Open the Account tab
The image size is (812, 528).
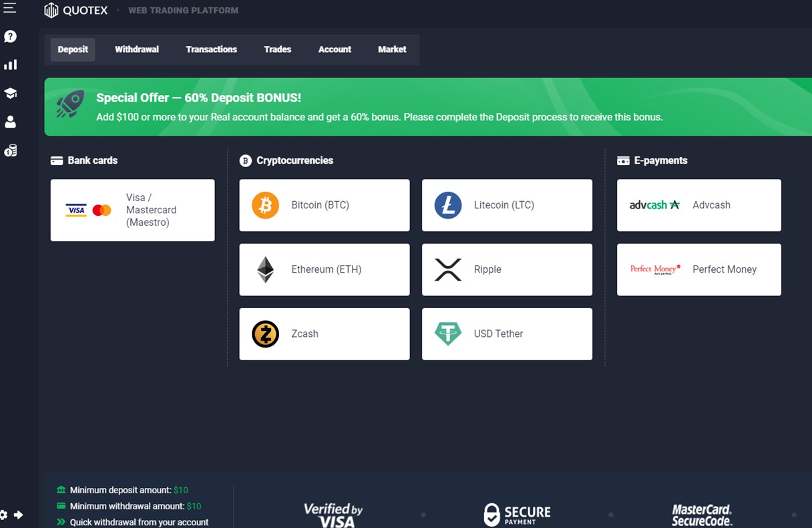335,49
